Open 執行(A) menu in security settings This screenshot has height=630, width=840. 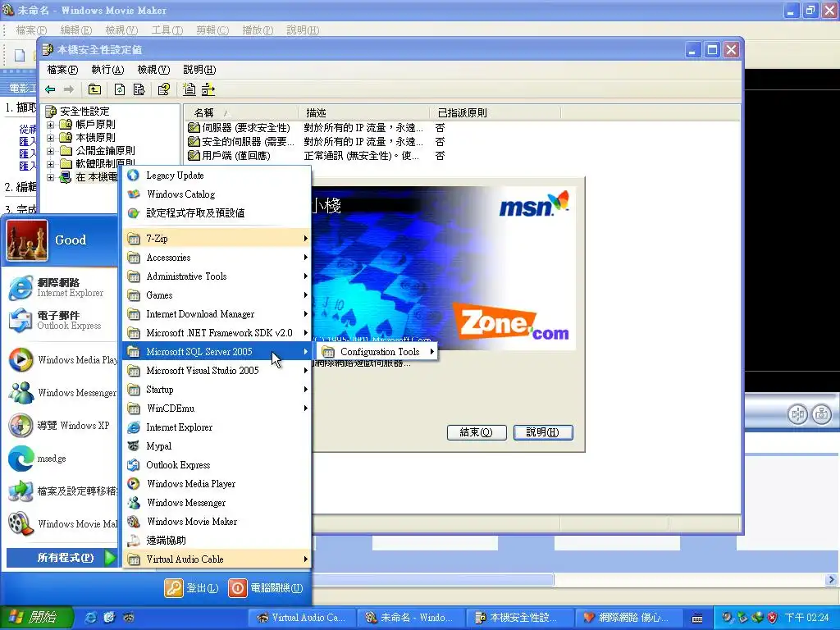pos(107,70)
